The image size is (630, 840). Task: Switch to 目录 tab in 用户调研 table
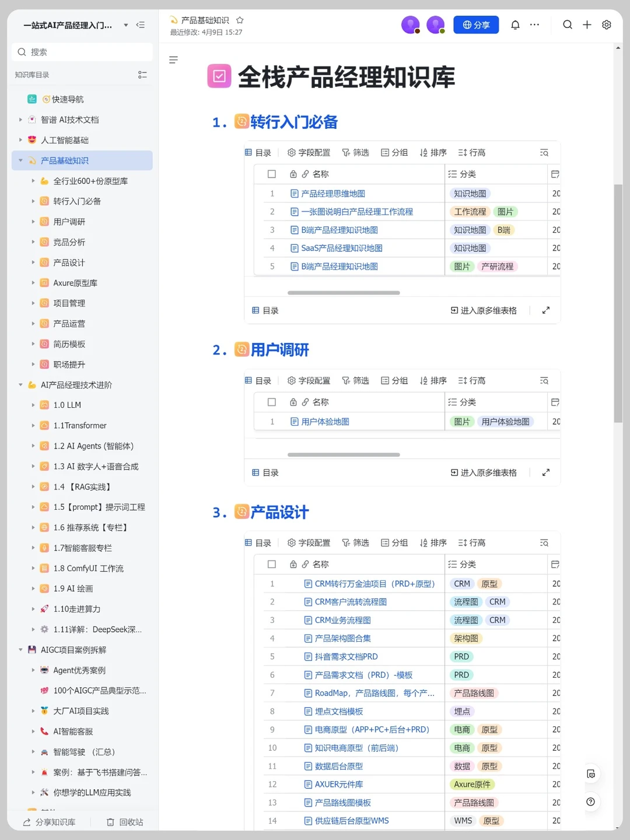pos(258,381)
